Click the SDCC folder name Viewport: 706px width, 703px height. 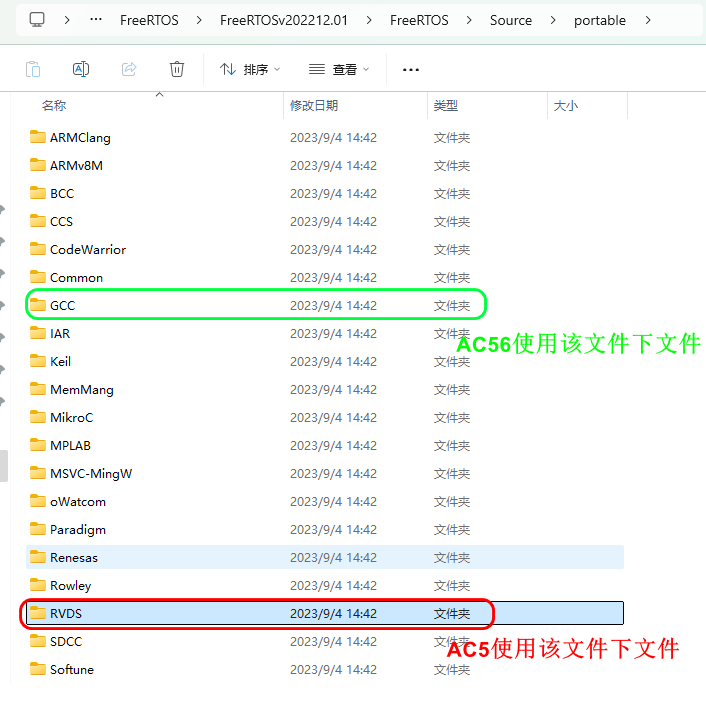[66, 641]
